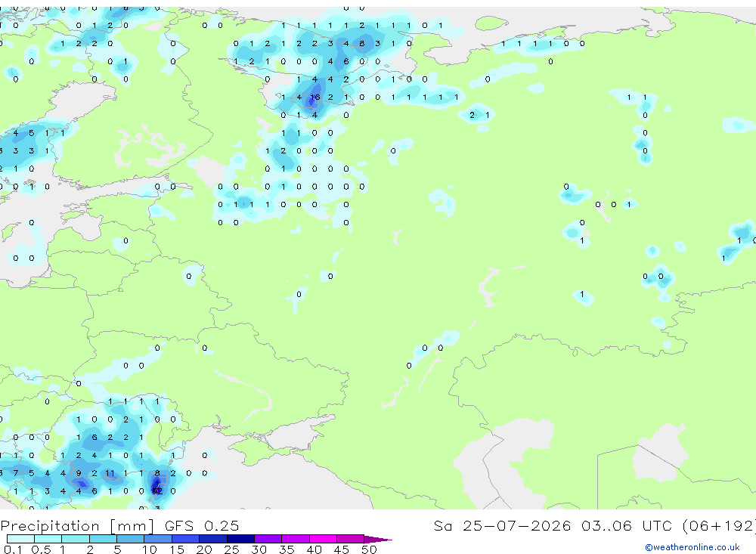Click the 5–10 mm legend swatch
The height and width of the screenshot is (554, 756).
131,539
